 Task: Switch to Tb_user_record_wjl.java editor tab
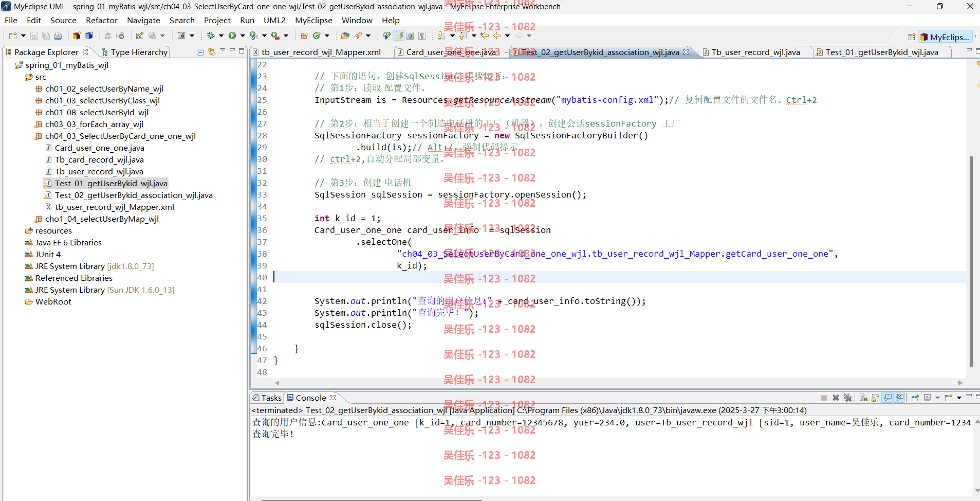755,52
